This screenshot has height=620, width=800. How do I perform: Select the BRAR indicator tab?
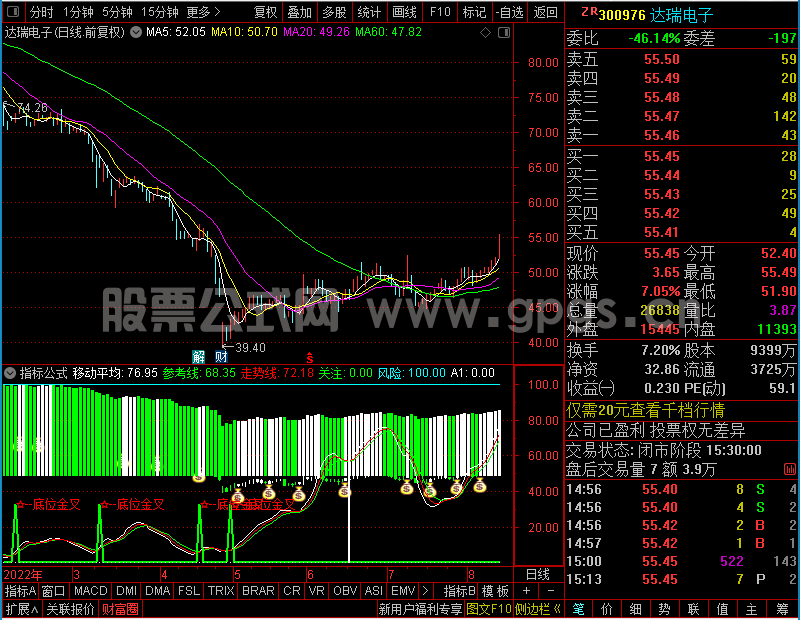tap(258, 591)
